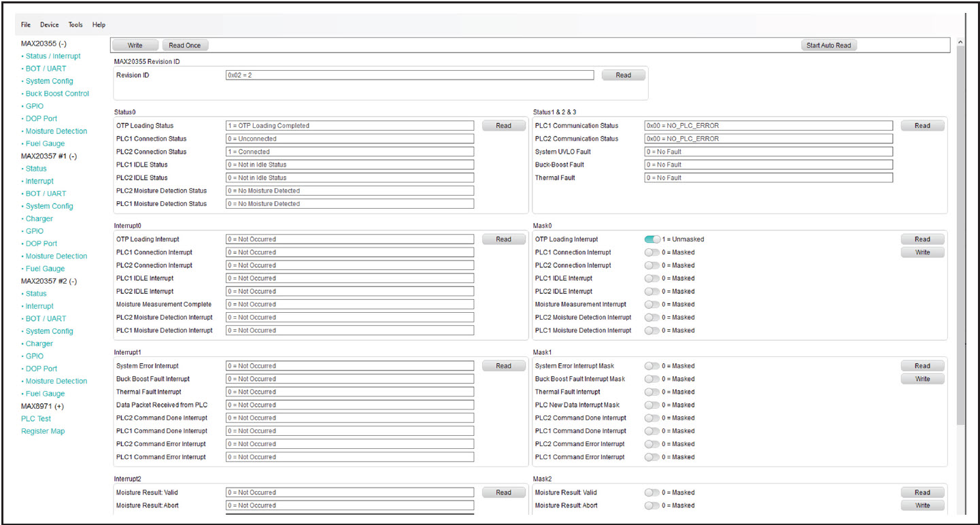The width and height of the screenshot is (980, 525).
Task: Toggle OTP Loading Interrupt mask switch
Action: 652,239
